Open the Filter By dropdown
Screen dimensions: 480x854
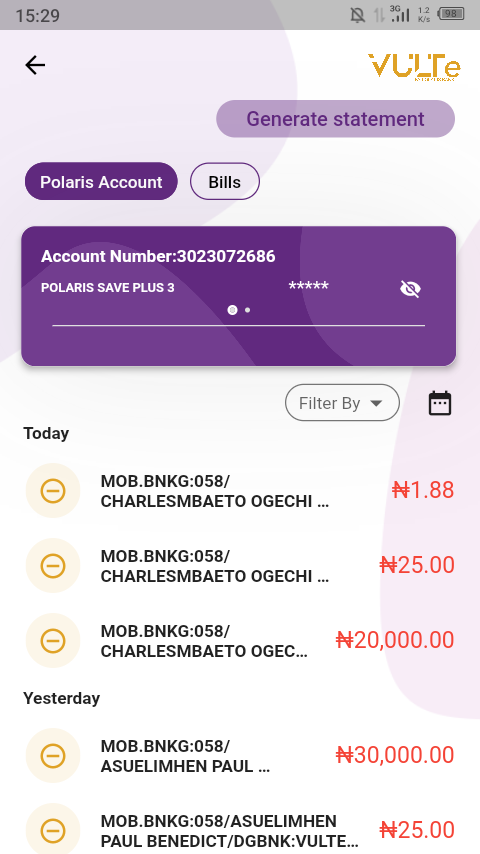tap(342, 403)
